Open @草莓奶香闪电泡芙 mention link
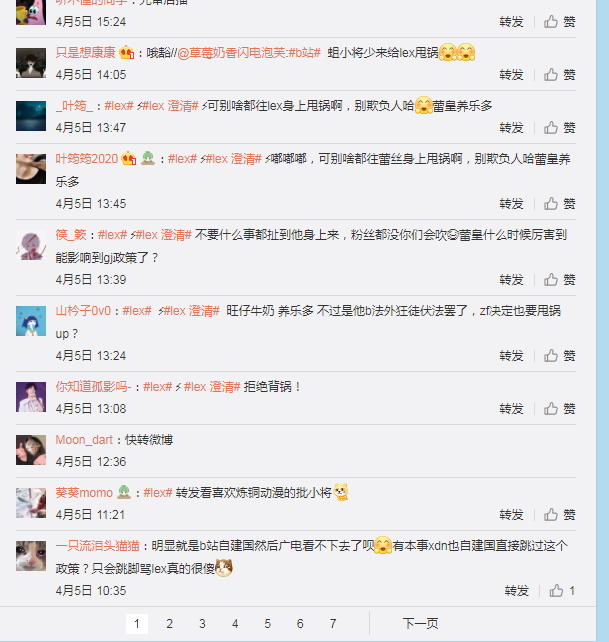This screenshot has width=609, height=642. pos(231,53)
